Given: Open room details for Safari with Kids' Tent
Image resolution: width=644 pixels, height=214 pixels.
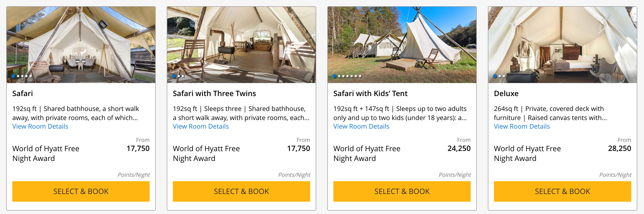Looking at the screenshot, I should point(361,126).
